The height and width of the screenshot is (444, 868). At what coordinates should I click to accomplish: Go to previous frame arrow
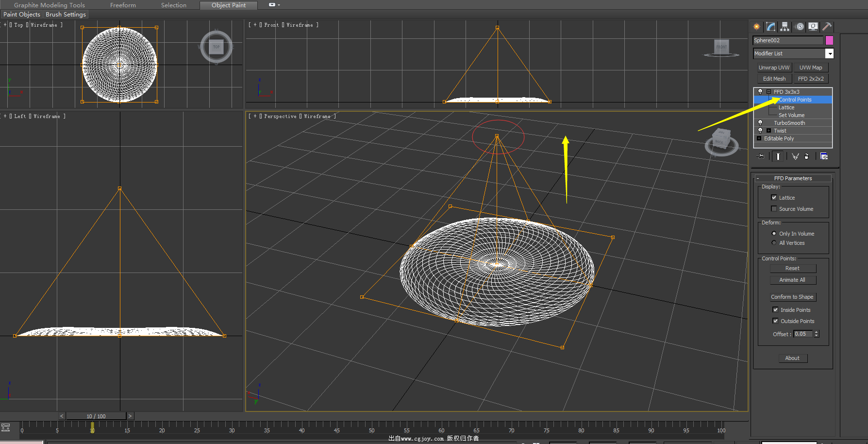pos(62,416)
